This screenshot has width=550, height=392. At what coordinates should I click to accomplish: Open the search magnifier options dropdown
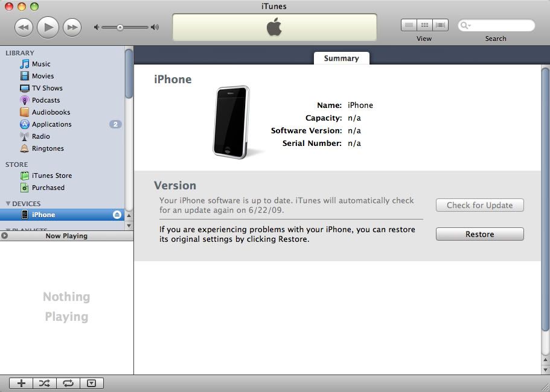click(x=465, y=25)
